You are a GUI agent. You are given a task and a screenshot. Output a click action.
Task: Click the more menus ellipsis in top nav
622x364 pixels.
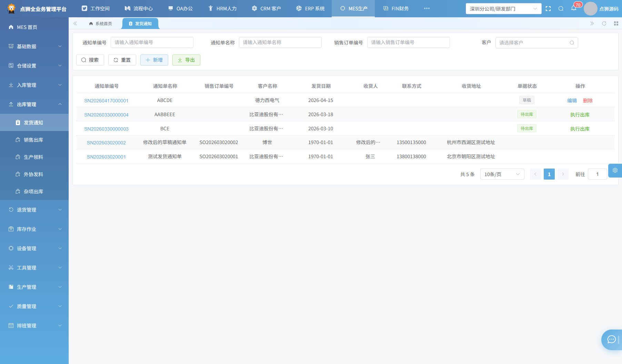click(427, 9)
